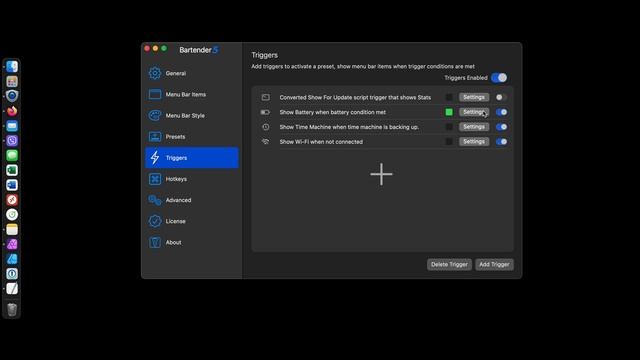Open Settings for Show Time Machine trigger

point(474,127)
